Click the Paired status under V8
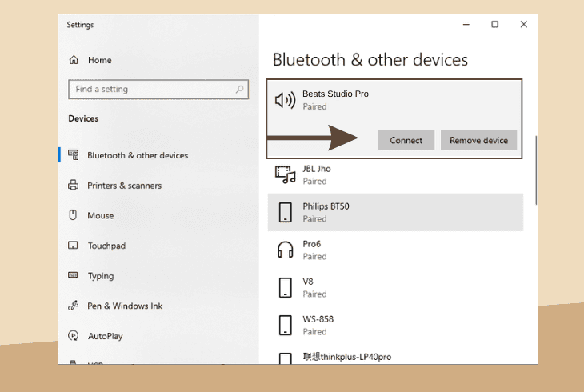The height and width of the screenshot is (392, 584). coord(314,294)
